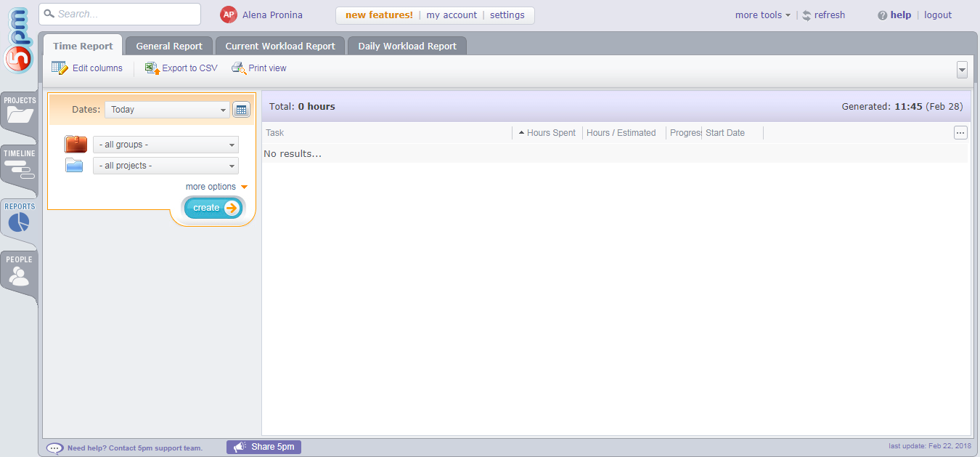Viewport: 980px width, 457px height.
Task: Click the Hours / Estimated column header
Action: coord(621,133)
